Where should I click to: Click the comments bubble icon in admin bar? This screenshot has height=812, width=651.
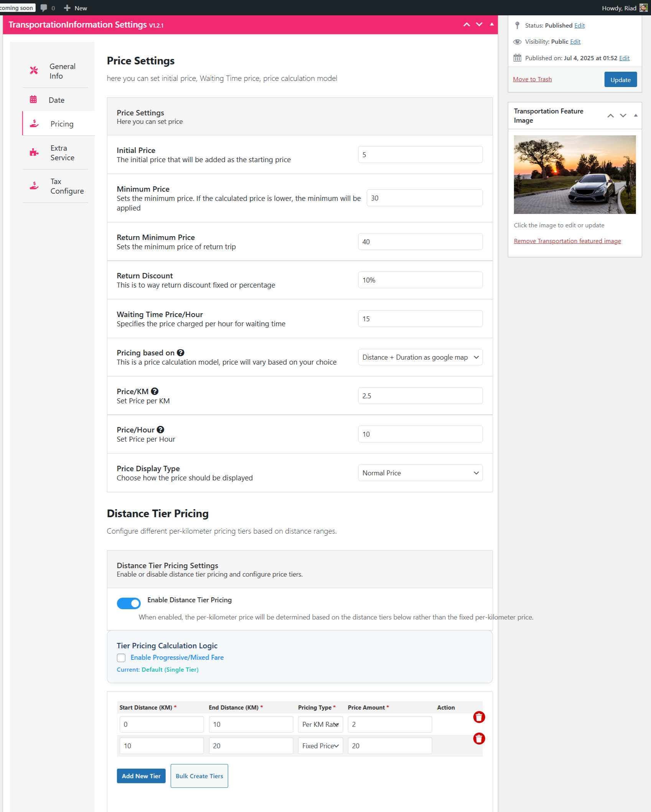pyautogui.click(x=44, y=8)
